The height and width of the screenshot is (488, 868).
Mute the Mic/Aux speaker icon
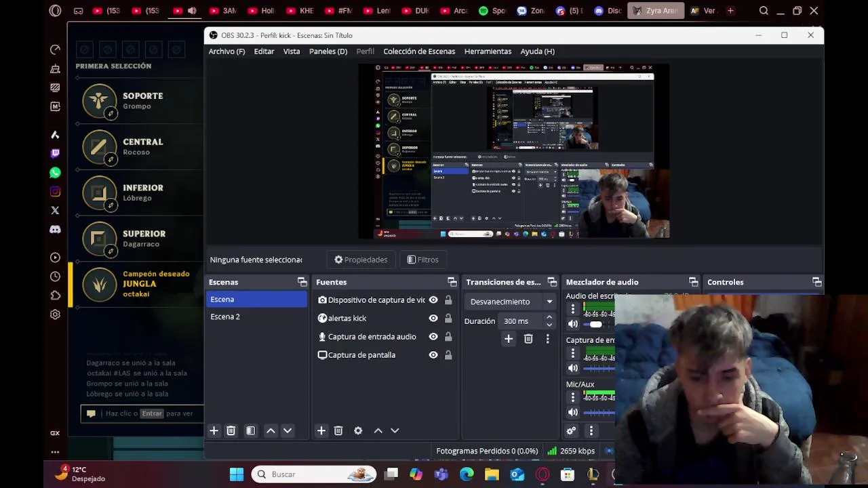coord(573,412)
